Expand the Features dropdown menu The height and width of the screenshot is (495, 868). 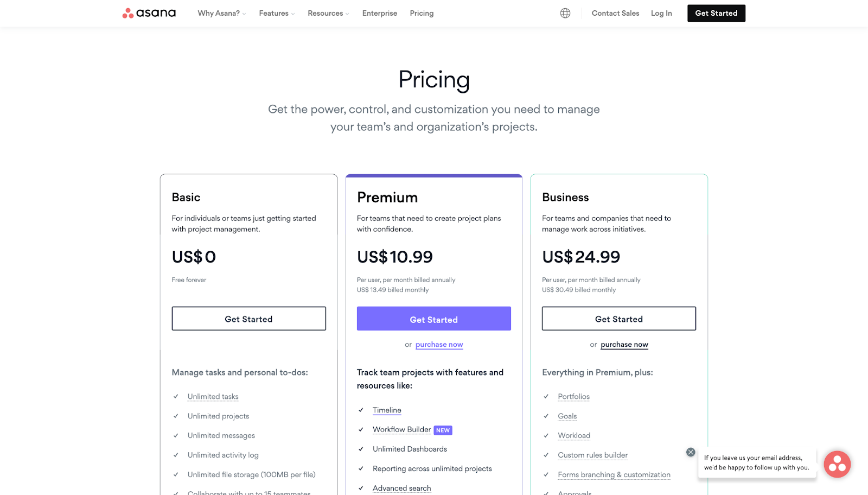point(277,13)
